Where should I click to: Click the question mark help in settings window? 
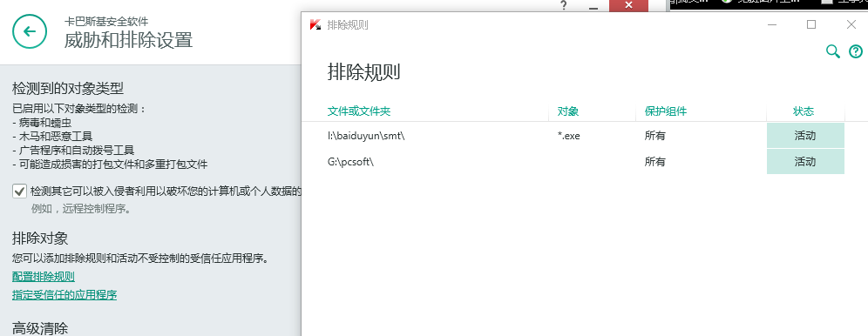[x=564, y=5]
